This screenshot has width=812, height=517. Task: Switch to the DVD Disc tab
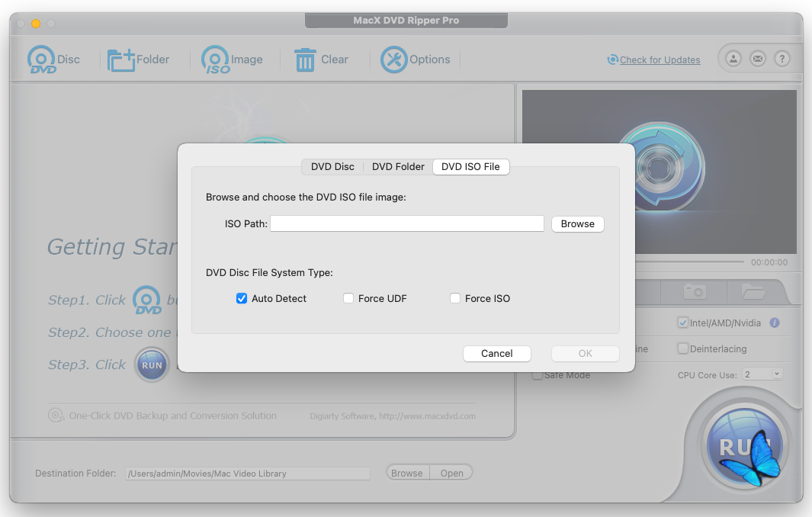click(332, 167)
